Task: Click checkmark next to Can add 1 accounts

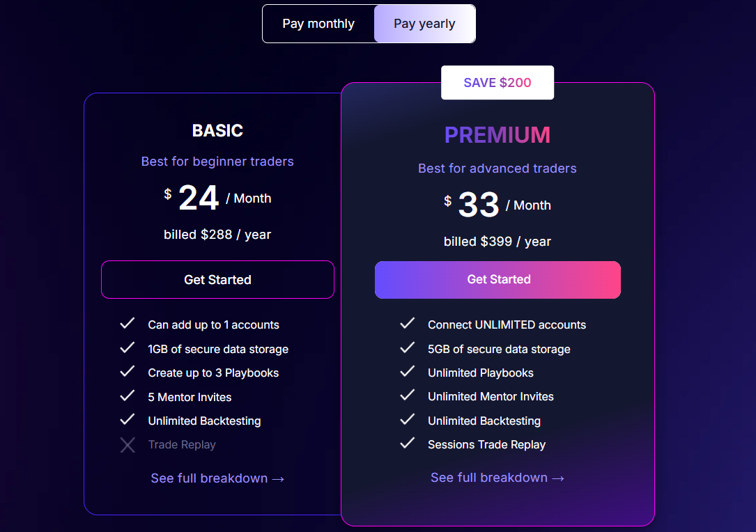Action: [x=128, y=324]
